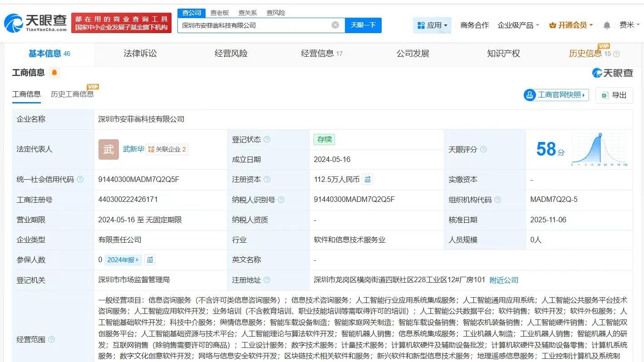Open the 应用 dropdown
Viewport: 644px width, 362px height.
pyautogui.click(x=432, y=25)
